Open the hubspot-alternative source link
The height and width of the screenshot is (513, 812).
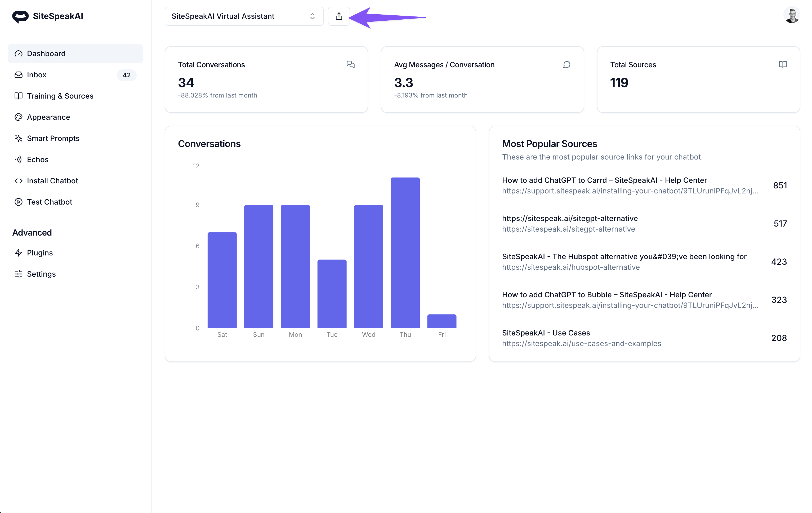pyautogui.click(x=570, y=267)
